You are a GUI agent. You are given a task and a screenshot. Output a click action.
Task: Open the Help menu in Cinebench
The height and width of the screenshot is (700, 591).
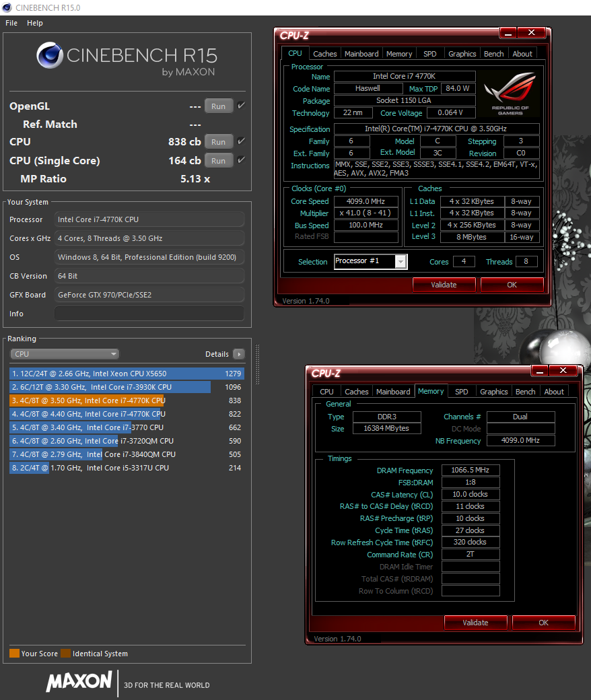[35, 23]
